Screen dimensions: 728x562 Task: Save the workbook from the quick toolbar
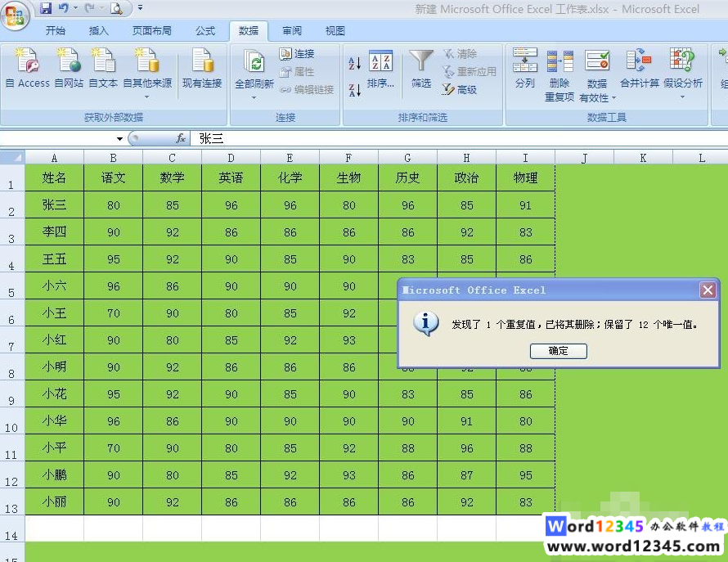pos(46,8)
